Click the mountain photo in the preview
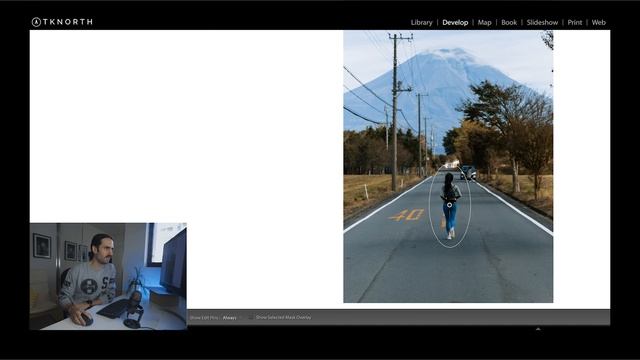Viewport: 640px width, 360px height. pyautogui.click(x=448, y=167)
